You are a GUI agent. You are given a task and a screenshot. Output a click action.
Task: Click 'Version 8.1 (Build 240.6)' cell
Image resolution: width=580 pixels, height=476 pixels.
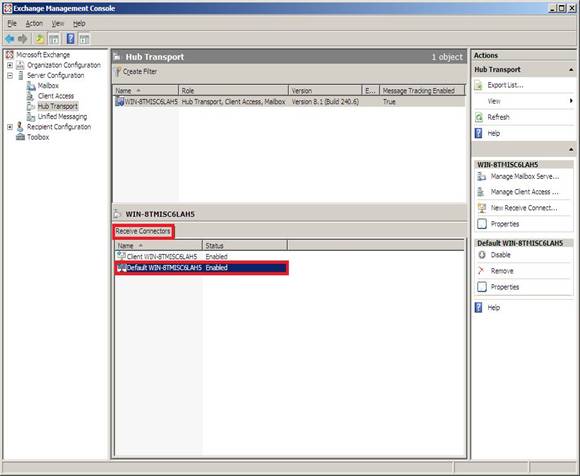[x=325, y=102]
